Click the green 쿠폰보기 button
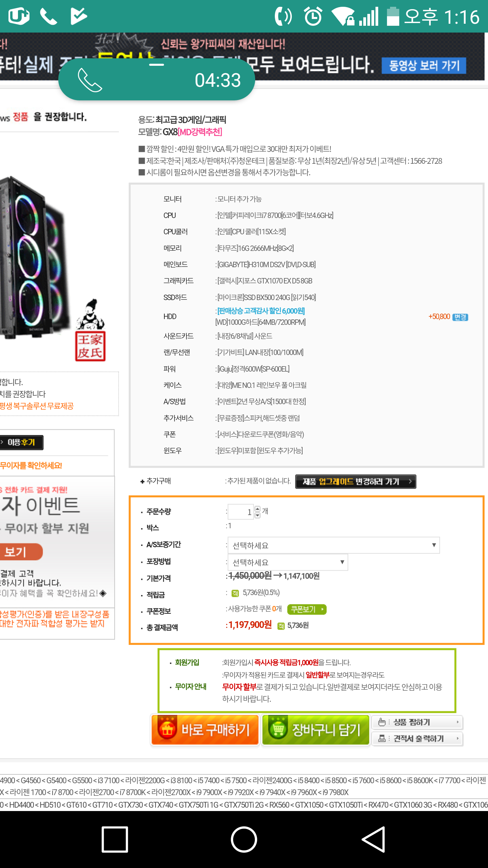 click(307, 609)
